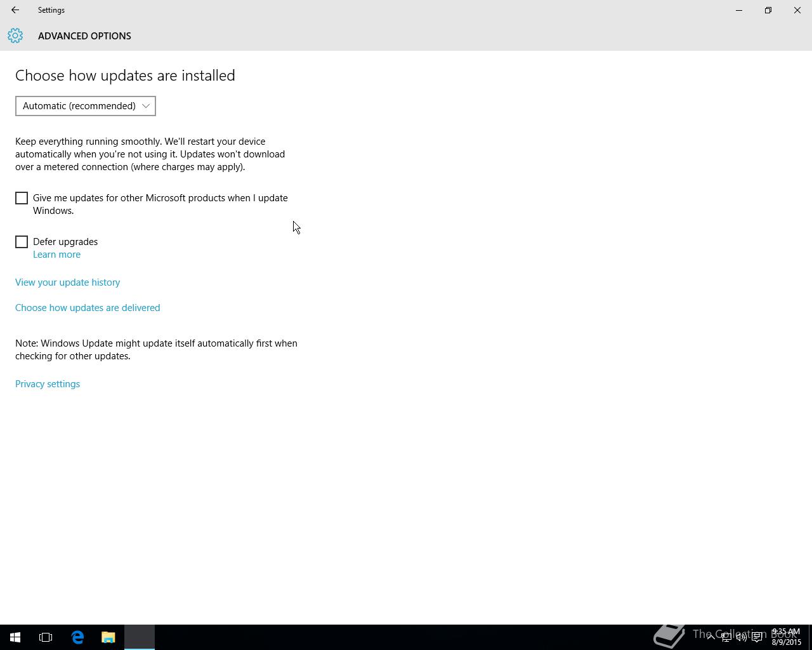Click the Show desktop sliver
The width and height of the screenshot is (812, 650).
(810, 637)
